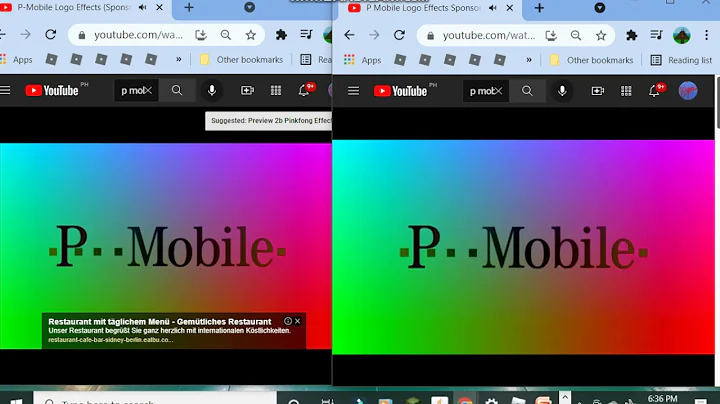The image size is (720, 404).
Task: Click install app icon in right address bar
Action: [551, 35]
